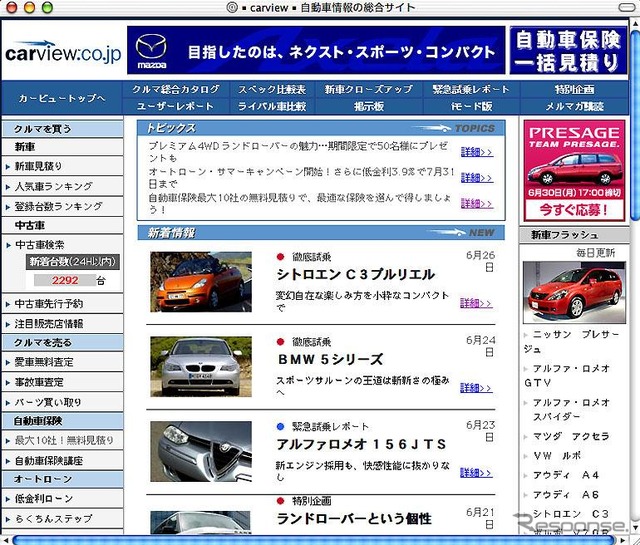Click the silver BMW 5 series thumbnail
Image resolution: width=640 pixels, height=545 pixels.
[201, 367]
